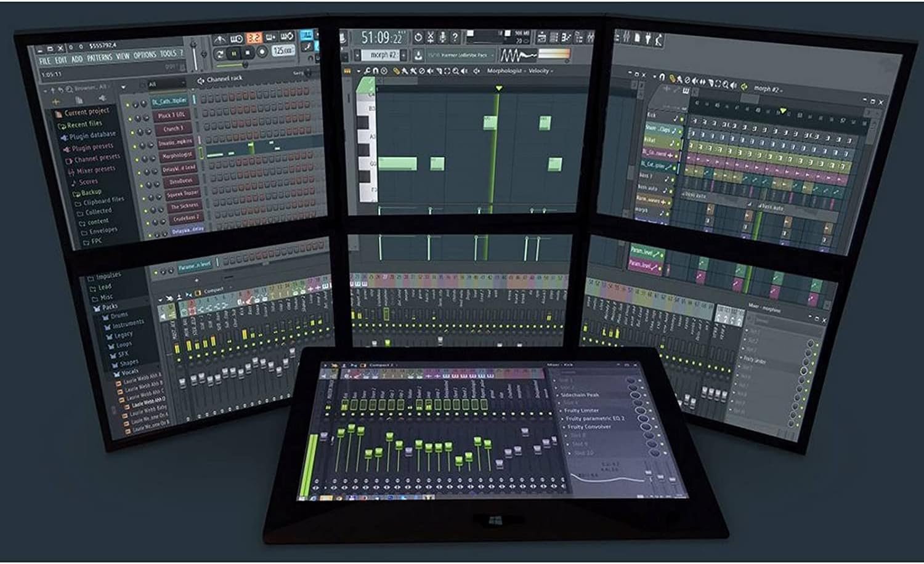
Task: Click the 125 tempo display
Action: [x=282, y=51]
